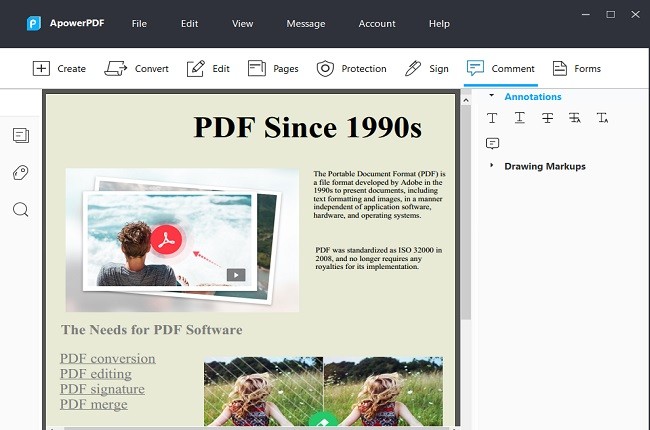Follow the PDF merge link

pyautogui.click(x=94, y=404)
